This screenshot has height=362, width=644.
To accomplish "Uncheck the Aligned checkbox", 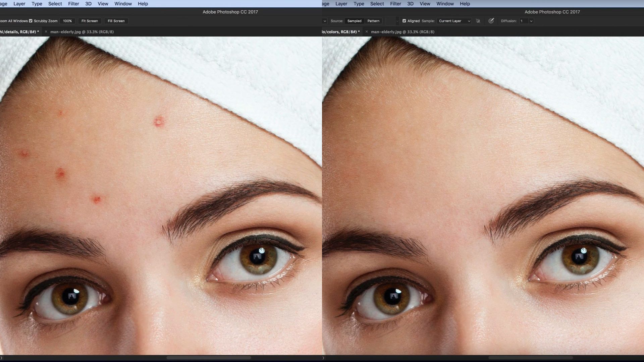I will point(404,21).
